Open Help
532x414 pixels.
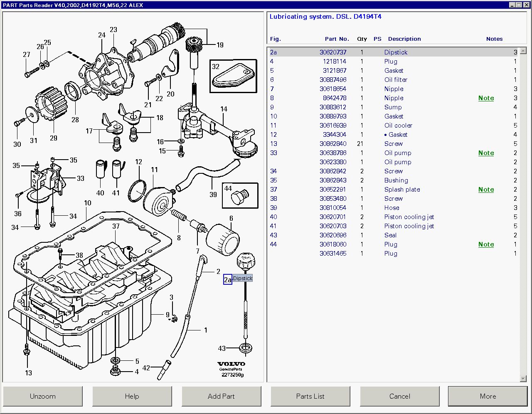[x=132, y=396]
